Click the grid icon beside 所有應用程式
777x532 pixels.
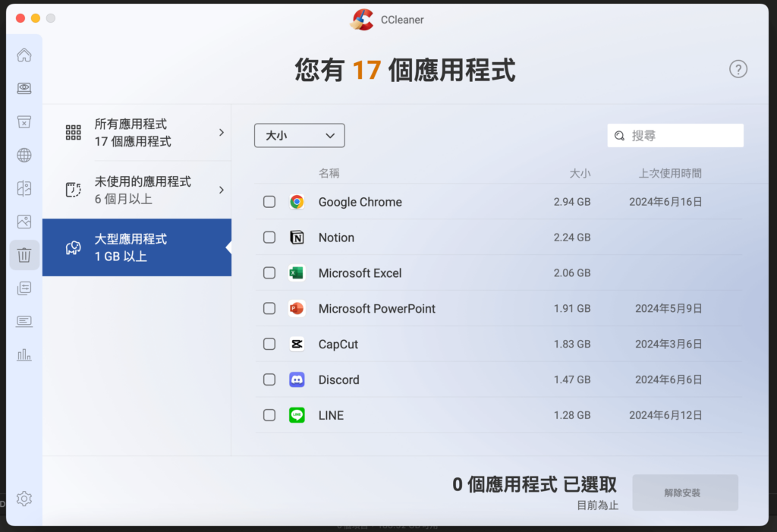point(74,132)
